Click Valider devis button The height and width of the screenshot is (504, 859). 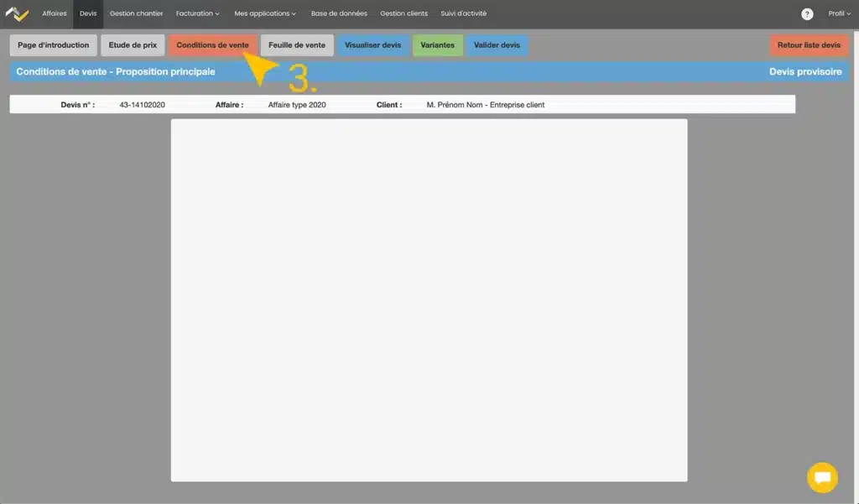click(x=497, y=45)
